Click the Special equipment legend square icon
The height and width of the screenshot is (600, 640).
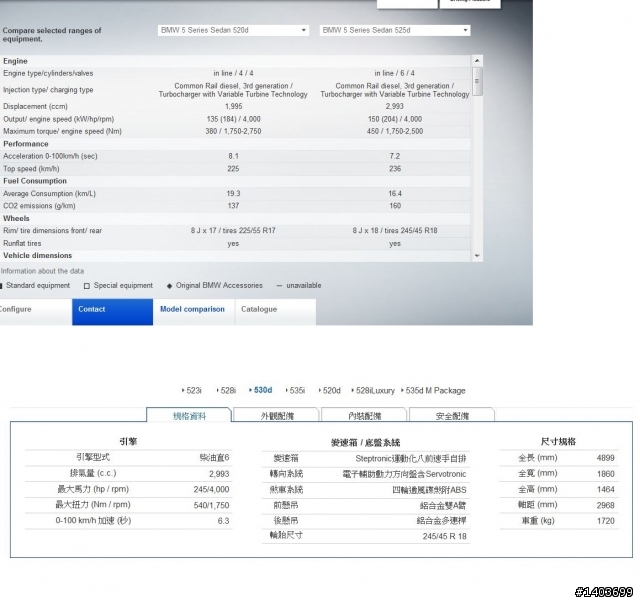pyautogui.click(x=87, y=286)
